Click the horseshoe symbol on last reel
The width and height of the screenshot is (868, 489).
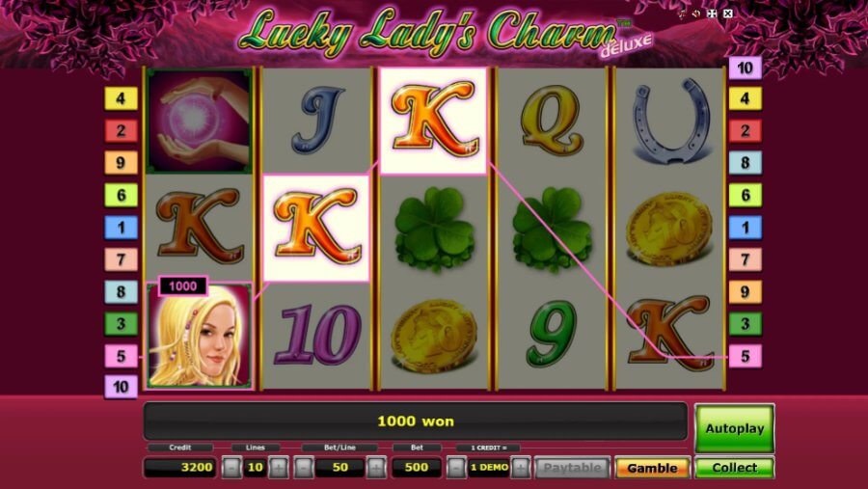point(670,121)
